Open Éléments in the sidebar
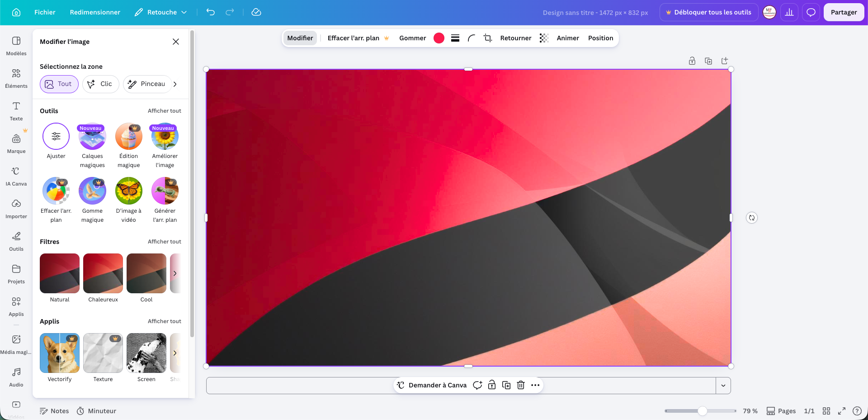Viewport: 868px width, 420px height. 16,78
